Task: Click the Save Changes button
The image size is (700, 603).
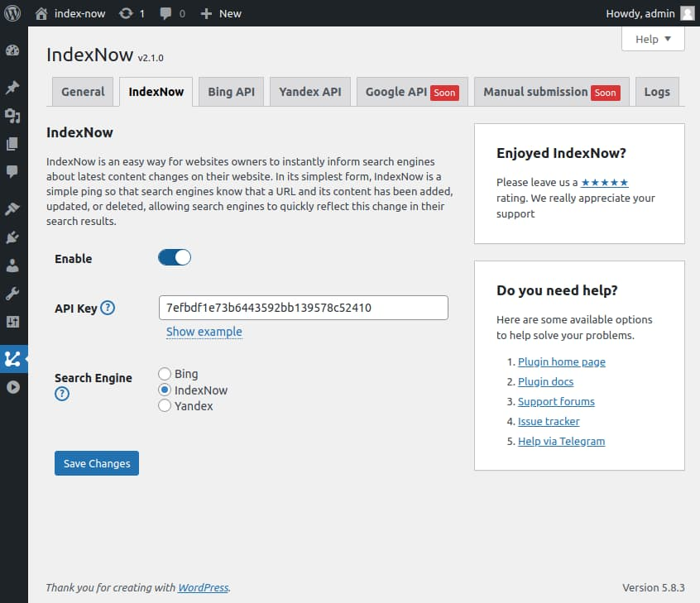Action: [x=97, y=463]
